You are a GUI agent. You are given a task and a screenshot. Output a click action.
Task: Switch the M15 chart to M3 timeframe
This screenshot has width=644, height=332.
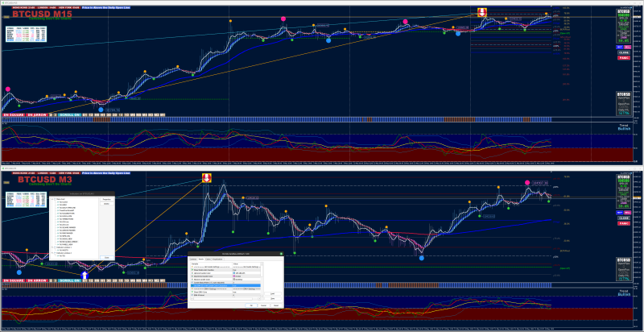[151, 115]
